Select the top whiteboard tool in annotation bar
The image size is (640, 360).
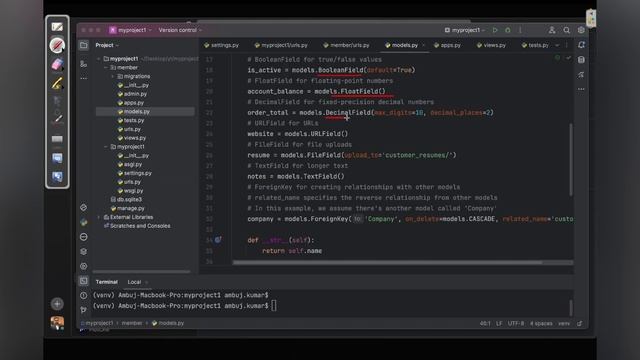point(57,27)
